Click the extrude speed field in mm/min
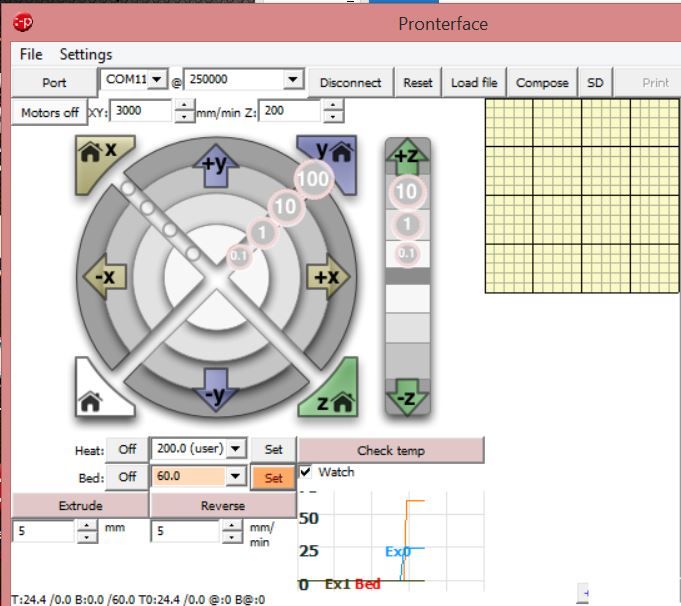Screen dimensions: 681x606 tap(185, 531)
